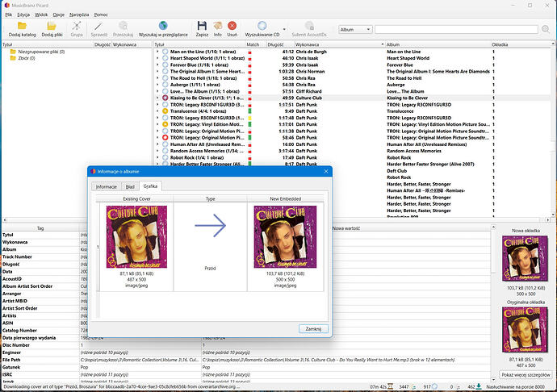Click the Sprawdź lookup icon
The height and width of the screenshot is (392, 557).
tap(98, 26)
